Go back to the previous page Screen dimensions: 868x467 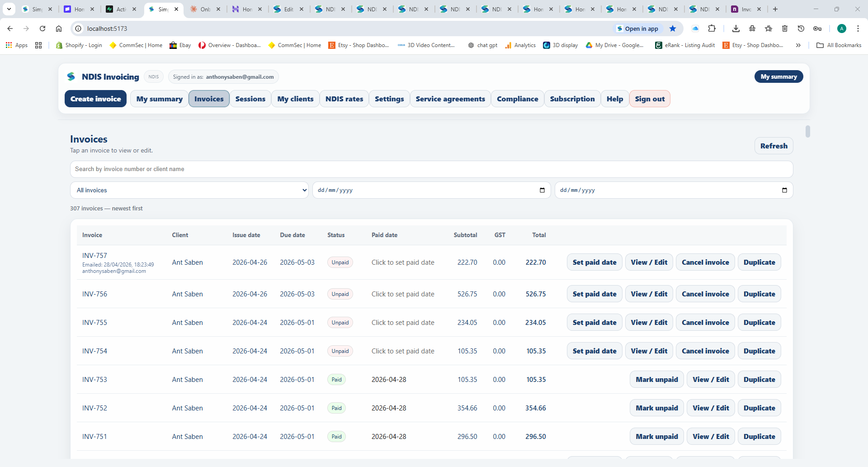[10, 29]
